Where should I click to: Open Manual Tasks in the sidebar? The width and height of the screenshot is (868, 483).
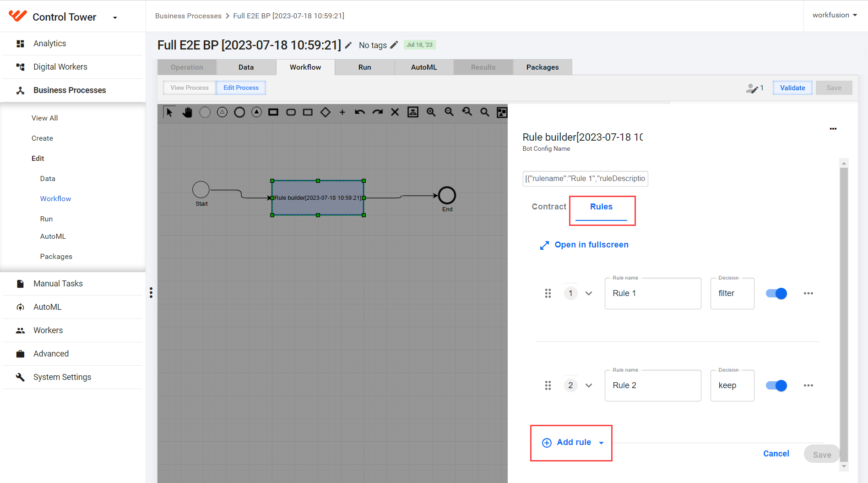click(x=58, y=284)
